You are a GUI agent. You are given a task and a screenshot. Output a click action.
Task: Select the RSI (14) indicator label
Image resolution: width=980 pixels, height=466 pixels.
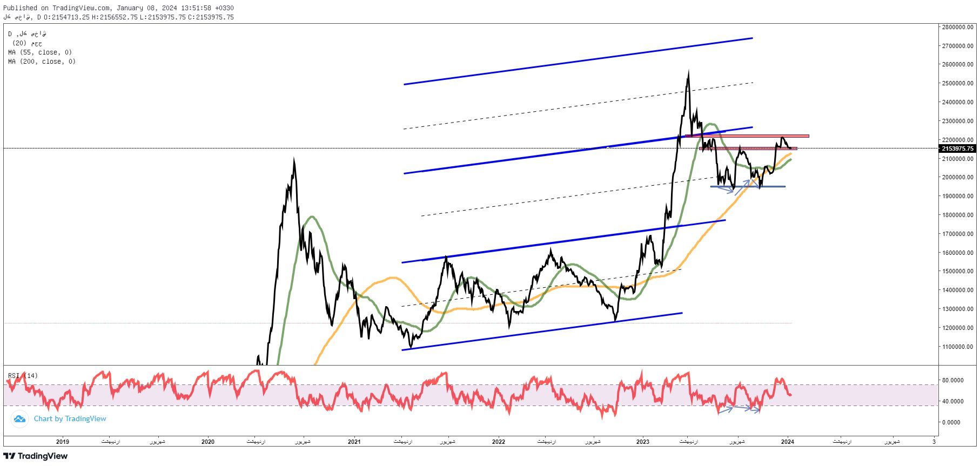(x=23, y=376)
